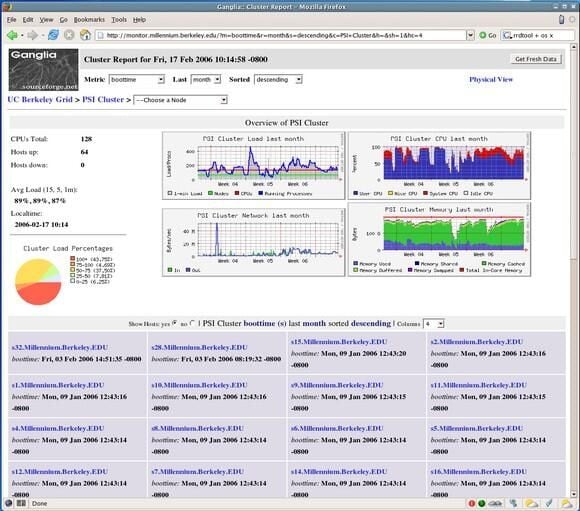Open the Go menu
Viewport: 580px width, 511px height.
(64, 20)
